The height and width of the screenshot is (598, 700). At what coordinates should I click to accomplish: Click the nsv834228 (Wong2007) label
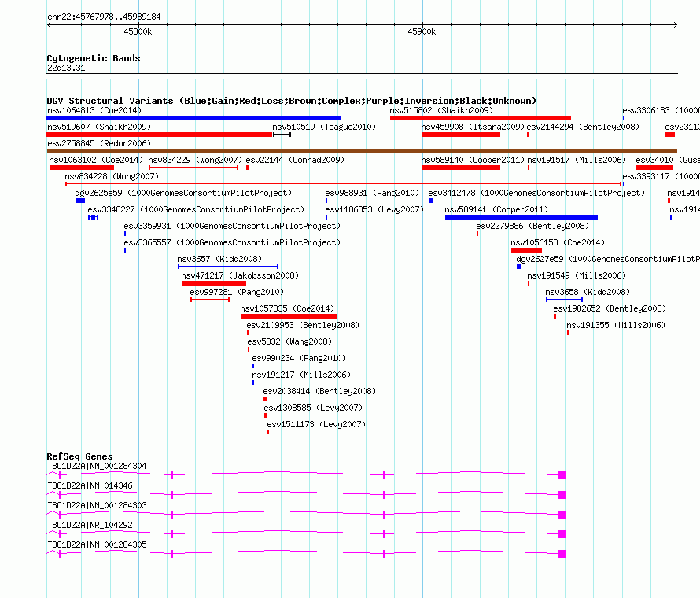point(112,176)
